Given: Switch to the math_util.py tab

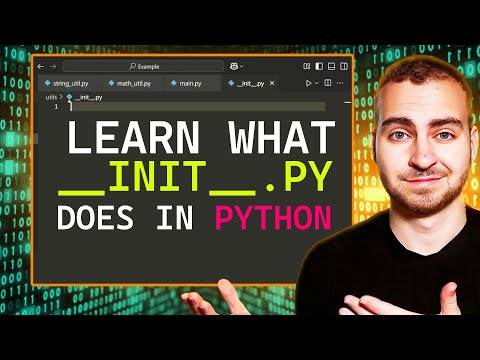Looking at the screenshot, I should pyautogui.click(x=133, y=83).
